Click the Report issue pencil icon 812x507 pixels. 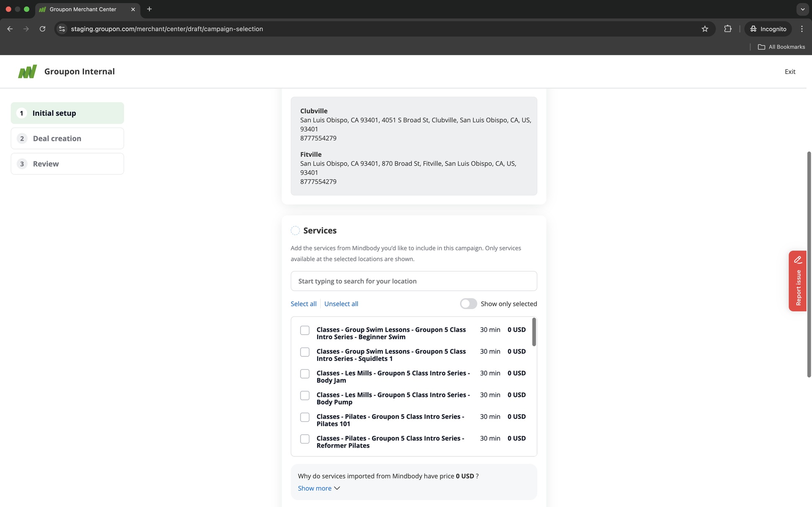pos(798,260)
